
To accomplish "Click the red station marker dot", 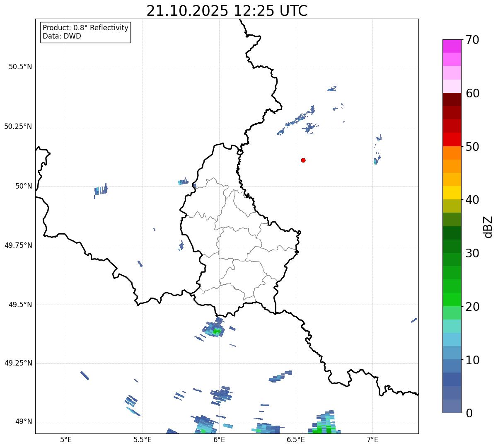I will 303,160.
